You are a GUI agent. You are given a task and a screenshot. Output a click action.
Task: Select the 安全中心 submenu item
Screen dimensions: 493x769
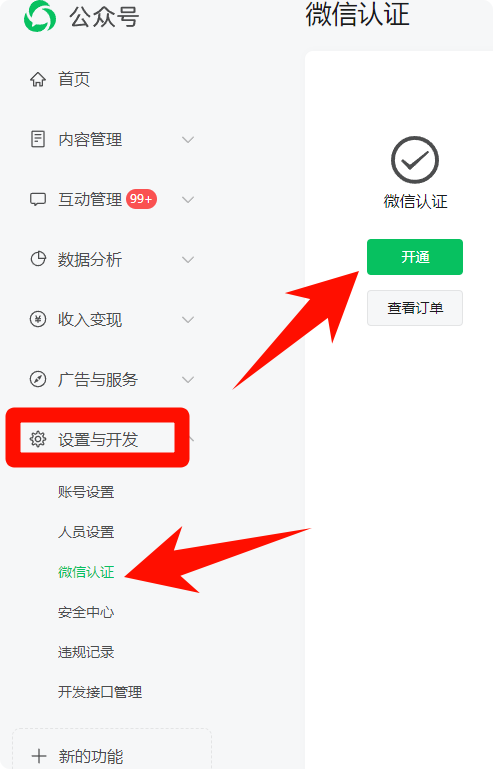tap(86, 612)
